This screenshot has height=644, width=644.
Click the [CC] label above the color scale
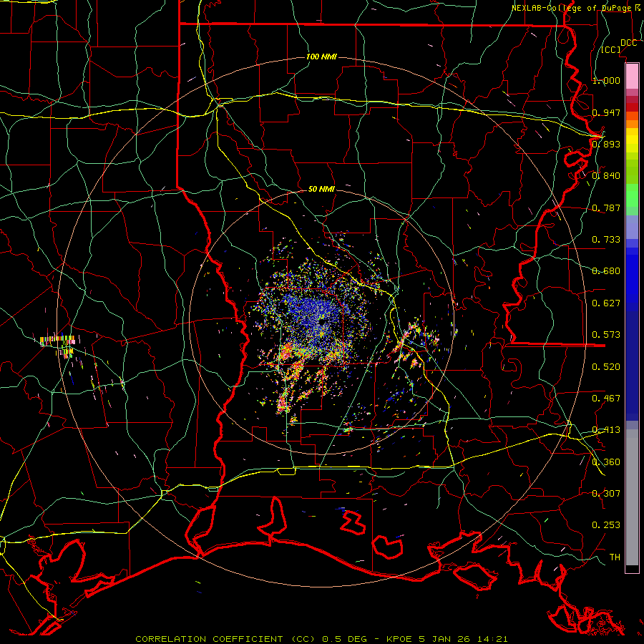point(611,49)
